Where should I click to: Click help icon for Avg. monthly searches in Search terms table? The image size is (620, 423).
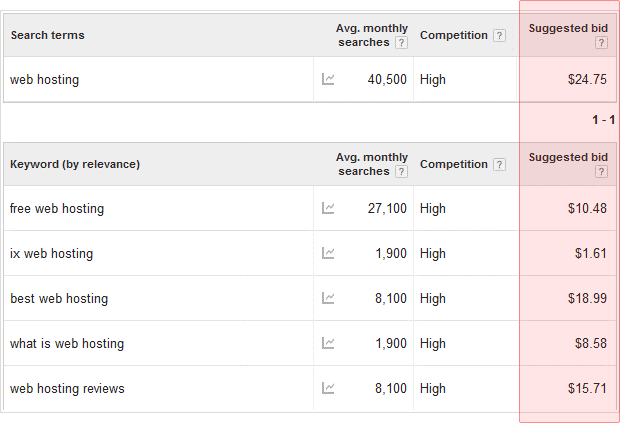click(401, 43)
